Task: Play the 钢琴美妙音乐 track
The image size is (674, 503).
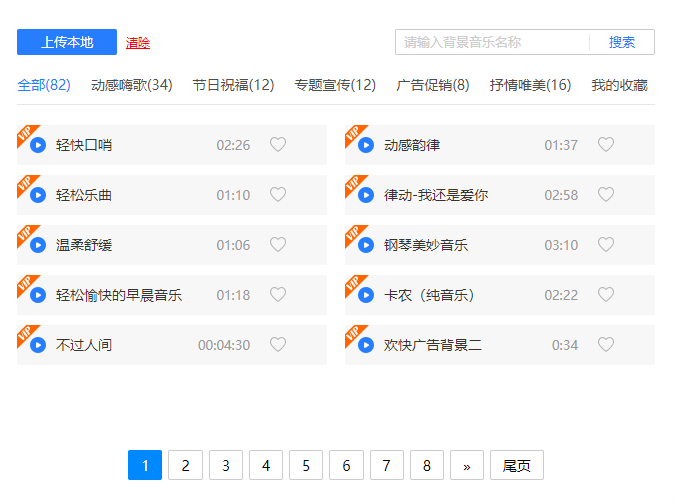Action: pos(366,245)
